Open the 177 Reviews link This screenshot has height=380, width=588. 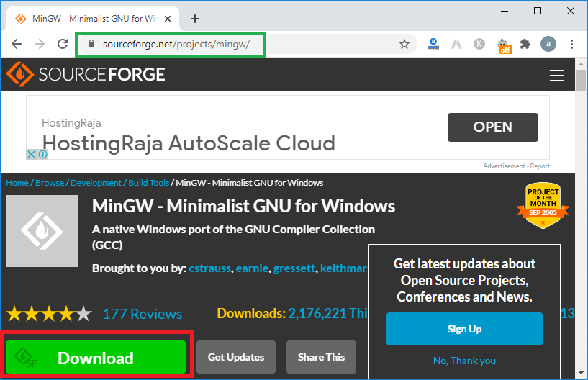[x=143, y=314]
